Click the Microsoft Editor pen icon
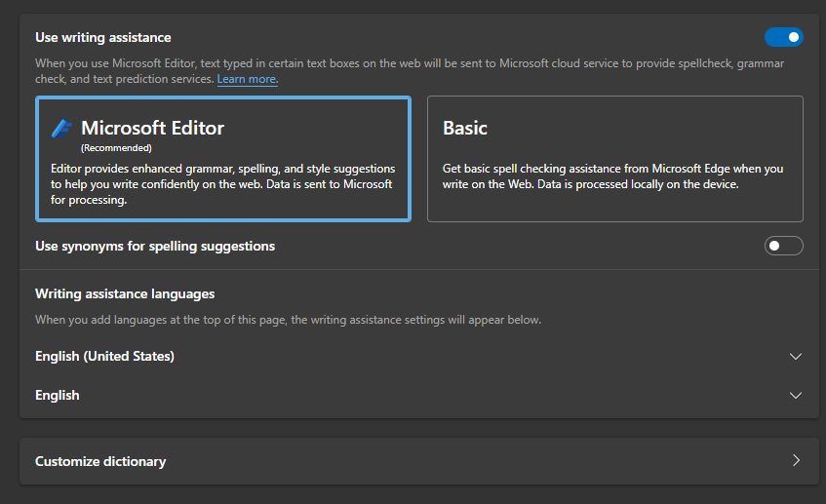The width and height of the screenshot is (826, 504). point(61,128)
